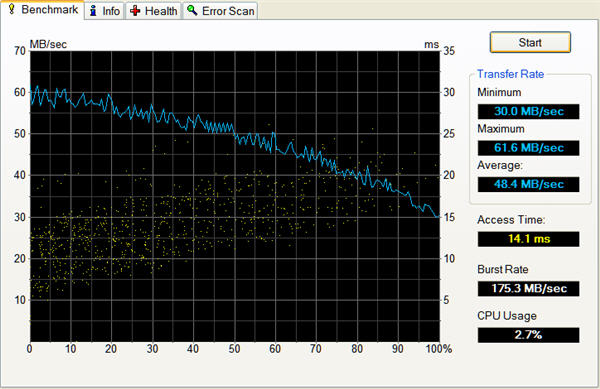Click the 50% mark on graph axis
Screen dimensions: 600x389
(234, 349)
